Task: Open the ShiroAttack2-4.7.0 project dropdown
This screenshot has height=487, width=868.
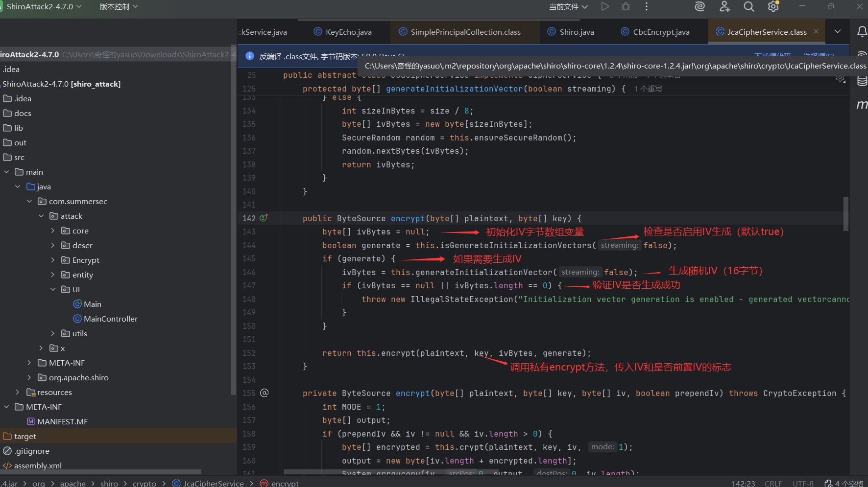Action: (x=43, y=7)
